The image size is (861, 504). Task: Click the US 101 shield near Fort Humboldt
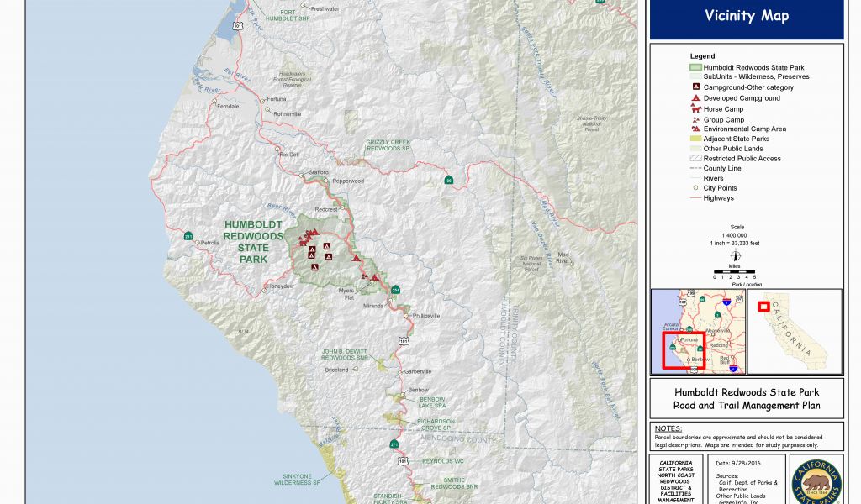click(x=237, y=25)
